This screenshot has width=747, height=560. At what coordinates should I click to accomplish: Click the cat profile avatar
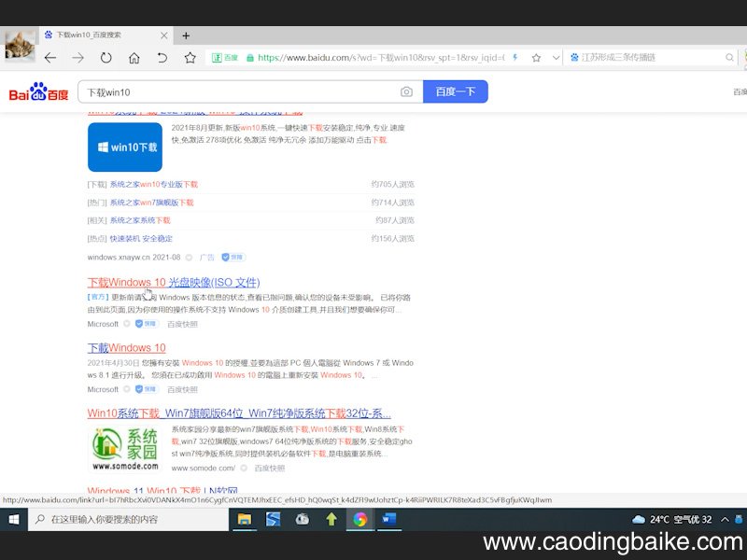pyautogui.click(x=20, y=46)
